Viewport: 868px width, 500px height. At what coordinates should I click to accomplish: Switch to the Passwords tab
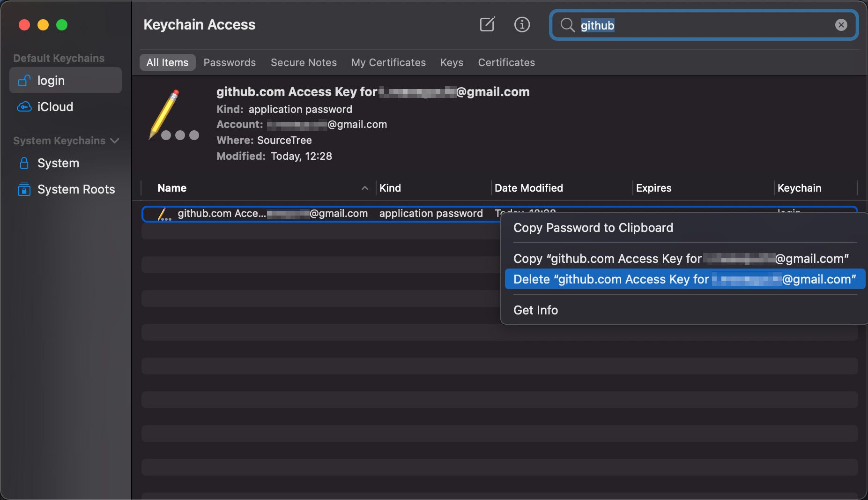click(230, 62)
